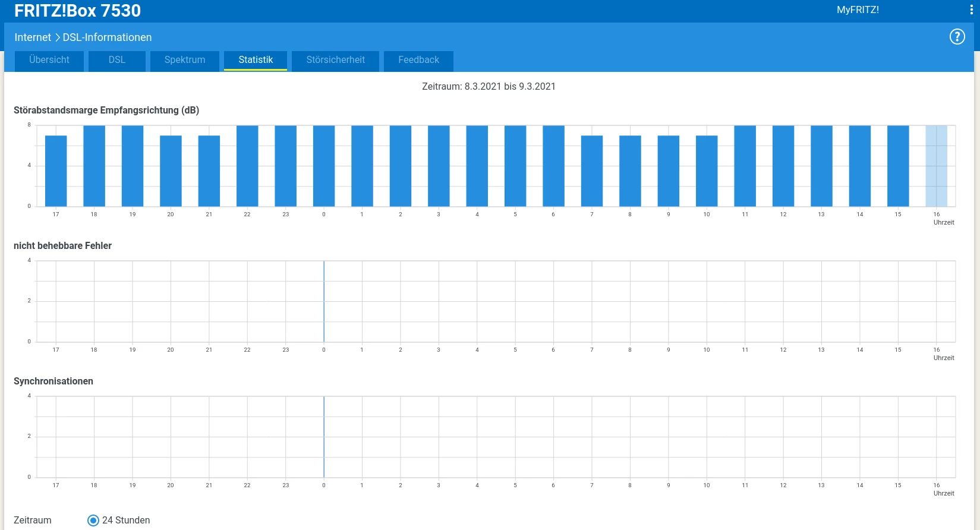Select the 24 Stunden radio button
This screenshot has height=530, width=980.
93,520
